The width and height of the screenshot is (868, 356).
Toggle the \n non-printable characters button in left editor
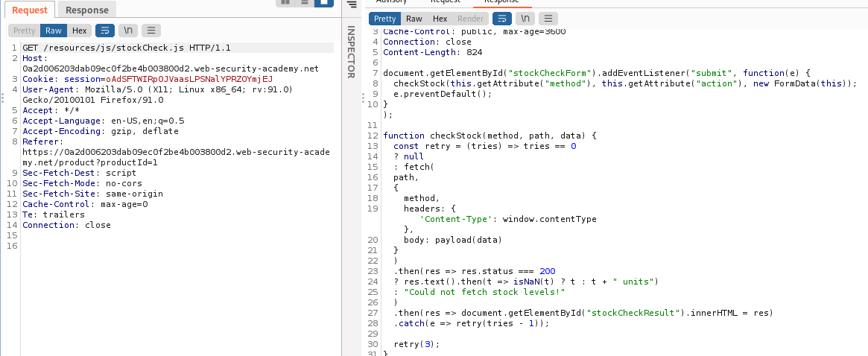[x=128, y=31]
